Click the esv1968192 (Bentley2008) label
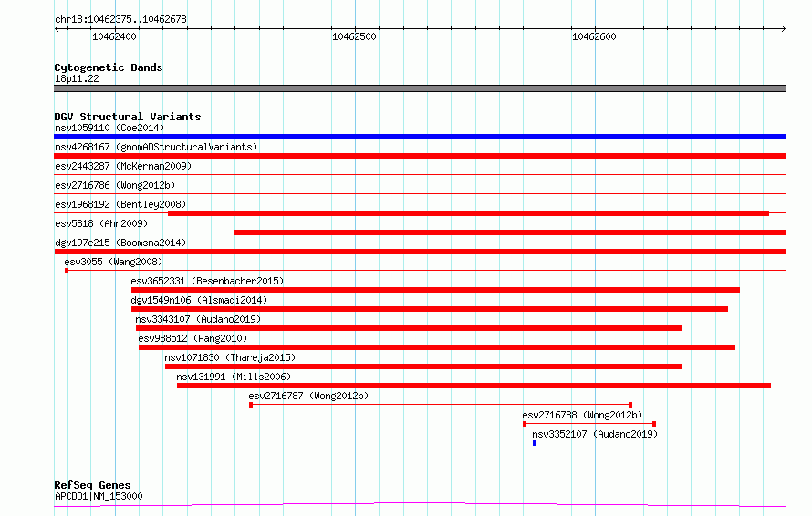The image size is (812, 516). [x=120, y=204]
